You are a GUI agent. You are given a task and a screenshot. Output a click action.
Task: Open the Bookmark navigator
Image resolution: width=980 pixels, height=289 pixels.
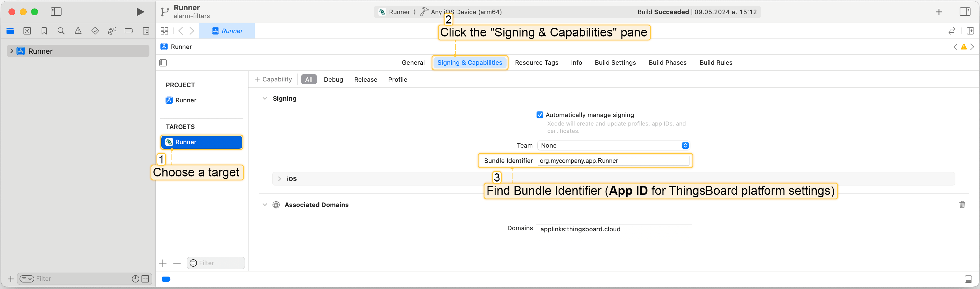pos(44,31)
